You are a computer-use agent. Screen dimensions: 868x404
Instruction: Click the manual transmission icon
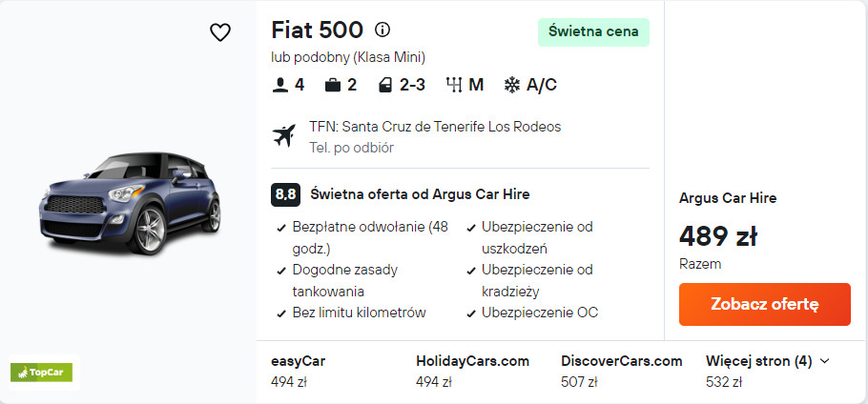point(454,85)
